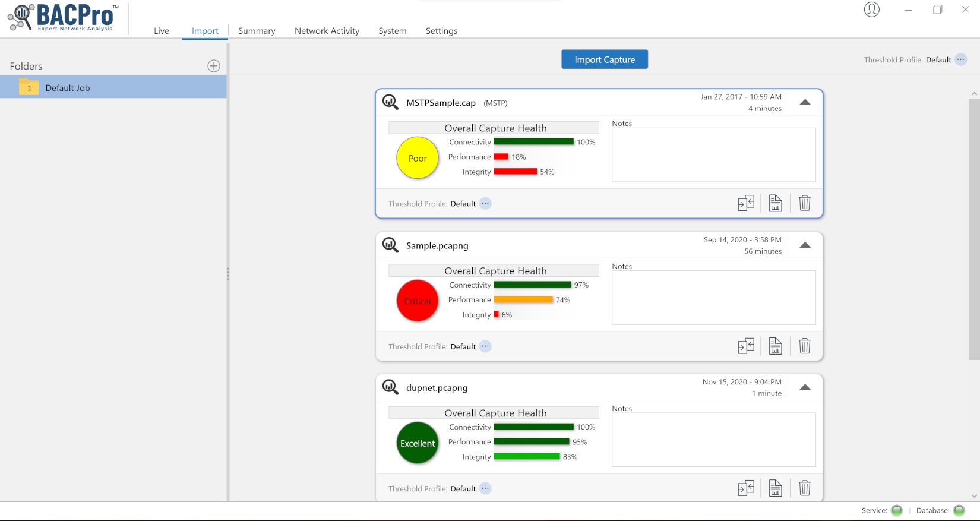
Task: Open analysis for Sample.pcapng via magnifier icon
Action: point(390,245)
